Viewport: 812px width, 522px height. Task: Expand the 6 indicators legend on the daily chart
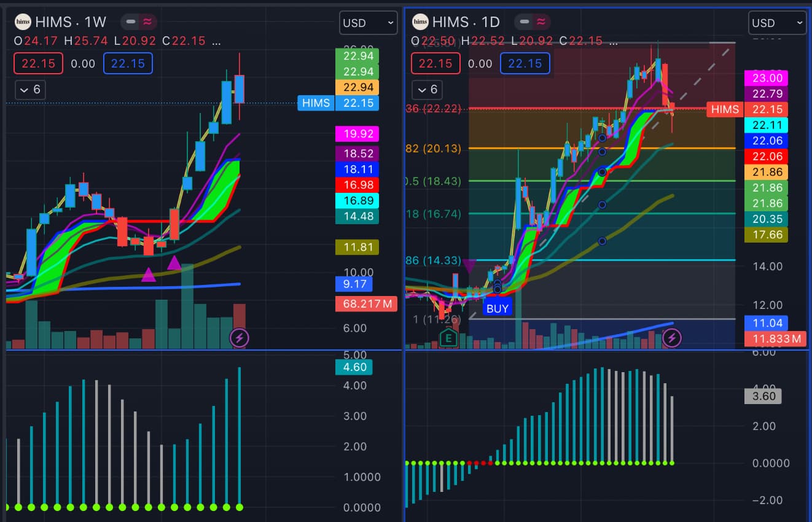coord(427,90)
